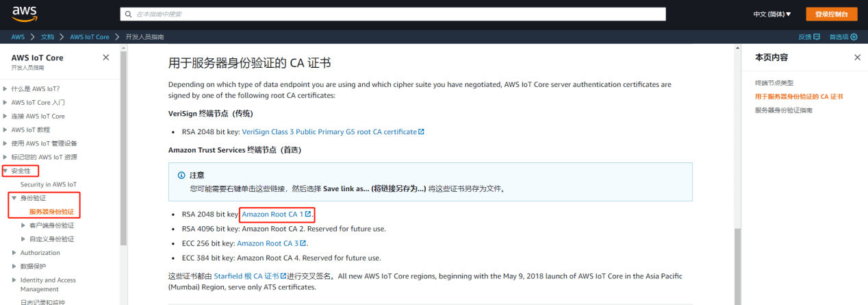This screenshot has height=305, width=868.
Task: Select 服务器身份验证 in the sidebar
Action: pos(51,212)
